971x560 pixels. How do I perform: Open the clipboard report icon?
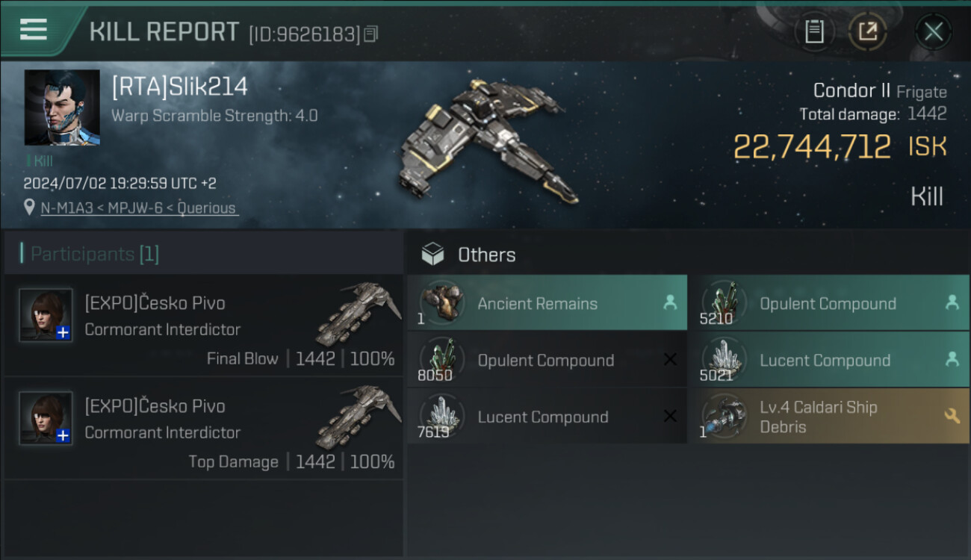[x=814, y=31]
